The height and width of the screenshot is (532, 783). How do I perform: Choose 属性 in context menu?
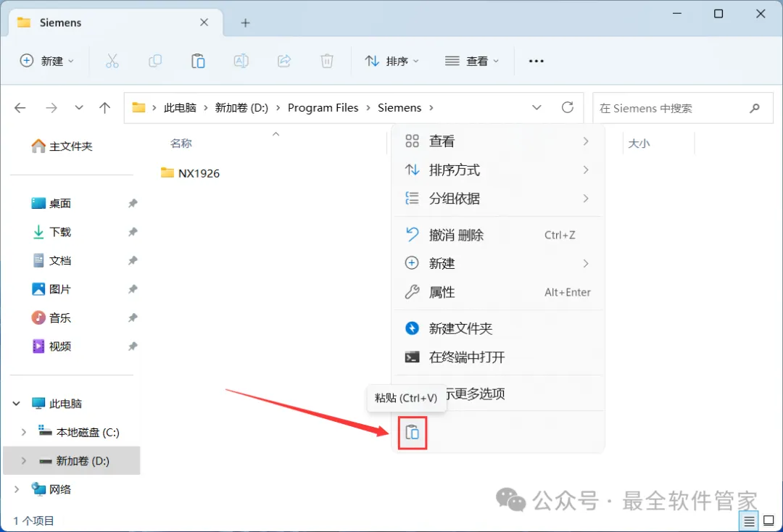(x=497, y=292)
